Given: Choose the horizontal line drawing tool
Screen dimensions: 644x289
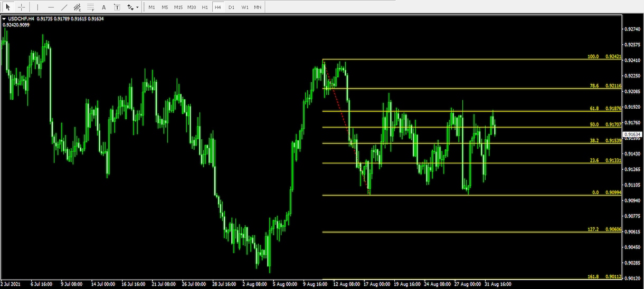Looking at the screenshot, I should click(51, 7).
